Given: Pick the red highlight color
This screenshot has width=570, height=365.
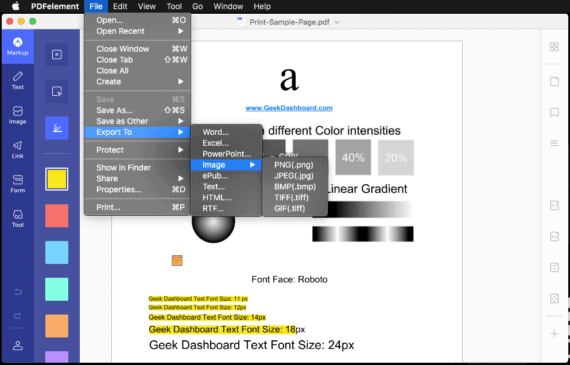Looking at the screenshot, I should click(x=57, y=216).
